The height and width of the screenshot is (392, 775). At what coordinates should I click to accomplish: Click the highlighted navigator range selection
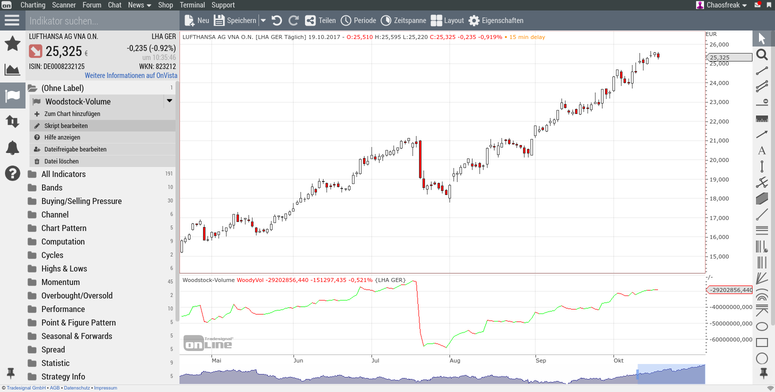(x=671, y=374)
